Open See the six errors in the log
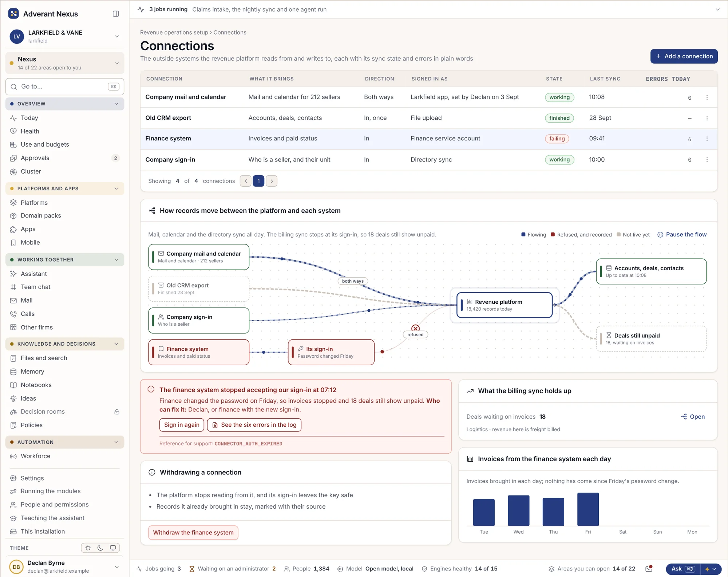This screenshot has height=577, width=728. pos(254,425)
